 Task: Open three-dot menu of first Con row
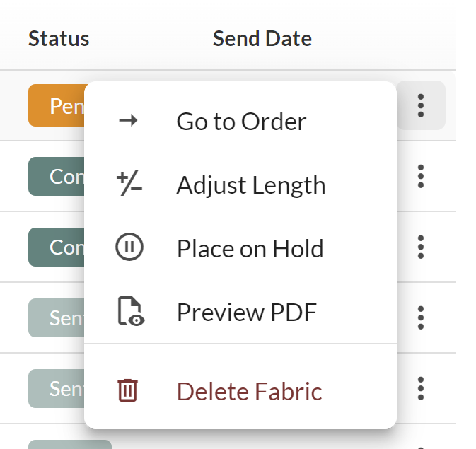tap(421, 176)
